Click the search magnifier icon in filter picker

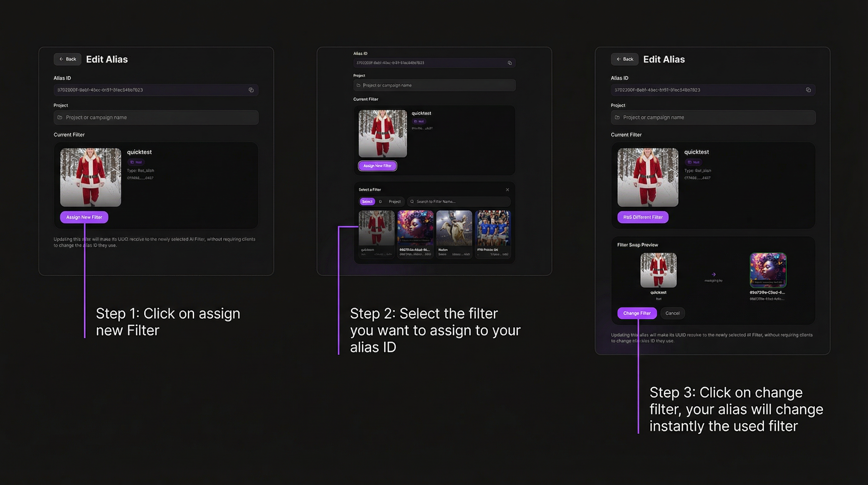click(x=412, y=201)
